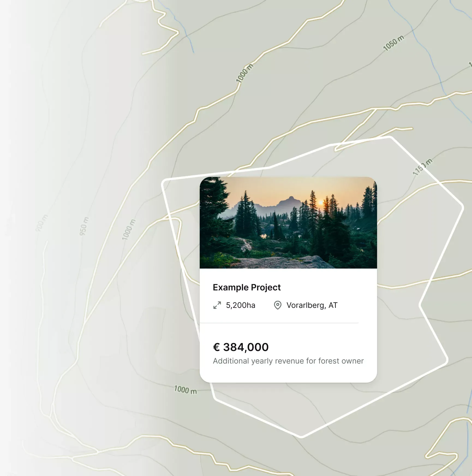Select the Example Project title
Viewport: 472px width, 476px height.
point(247,287)
